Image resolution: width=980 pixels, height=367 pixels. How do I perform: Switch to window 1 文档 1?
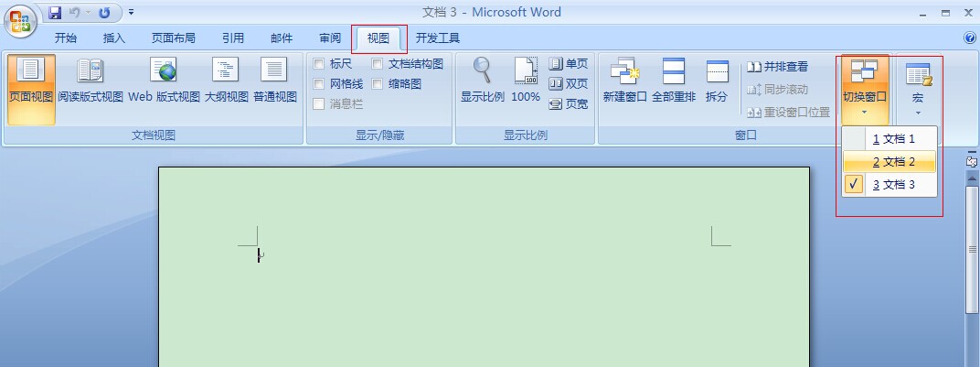click(889, 139)
